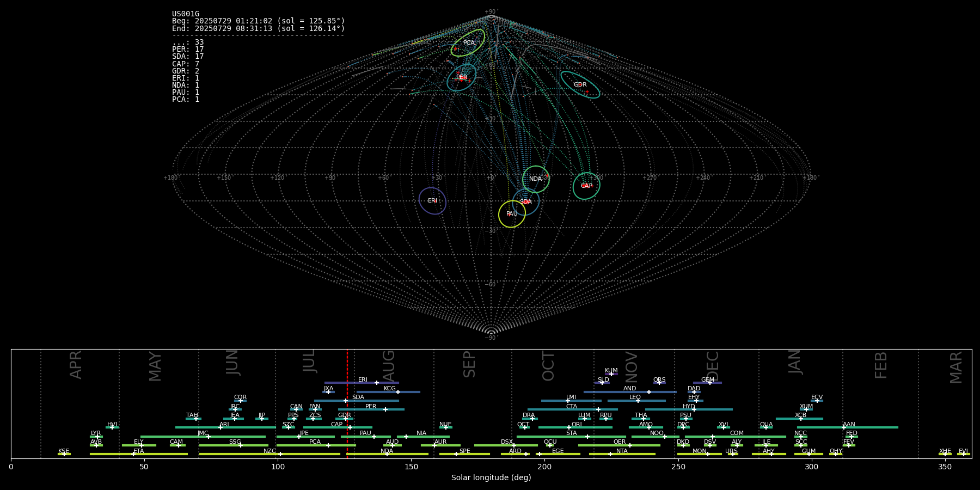Viewport: 980px width, 490px height.
Task: Click the GEM shower bar in timeline
Action: (x=707, y=383)
